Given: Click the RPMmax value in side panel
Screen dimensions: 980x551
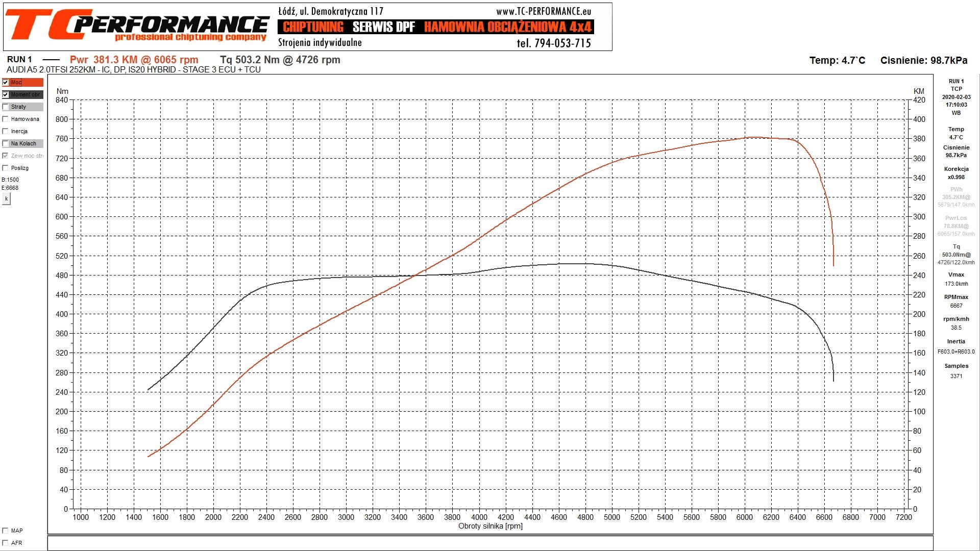Looking at the screenshot, I should tap(956, 306).
